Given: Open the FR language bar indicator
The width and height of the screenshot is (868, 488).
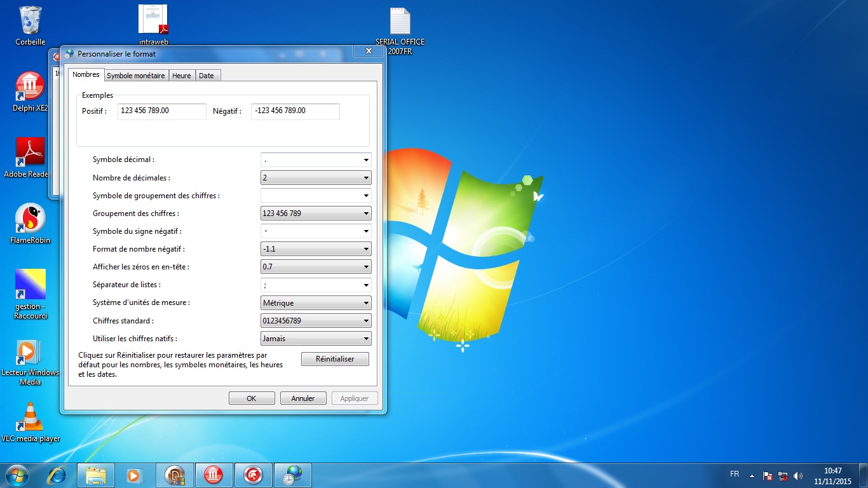Looking at the screenshot, I should pos(735,474).
